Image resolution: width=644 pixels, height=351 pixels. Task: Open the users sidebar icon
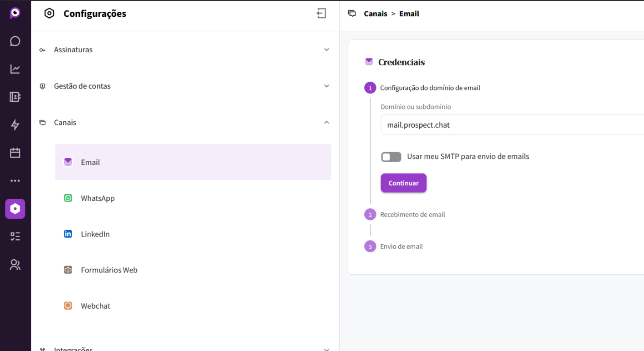(x=15, y=264)
